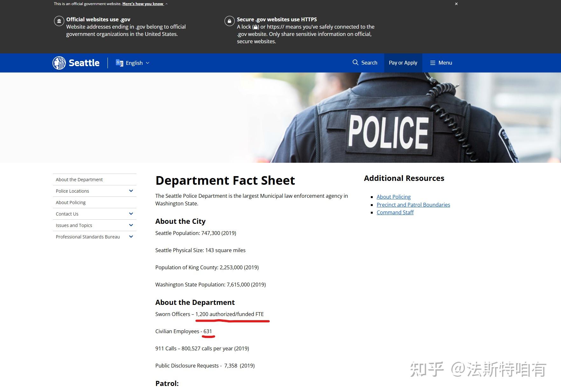The width and height of the screenshot is (561, 392).
Task: Expand the Police Locations submenu
Action: click(131, 191)
